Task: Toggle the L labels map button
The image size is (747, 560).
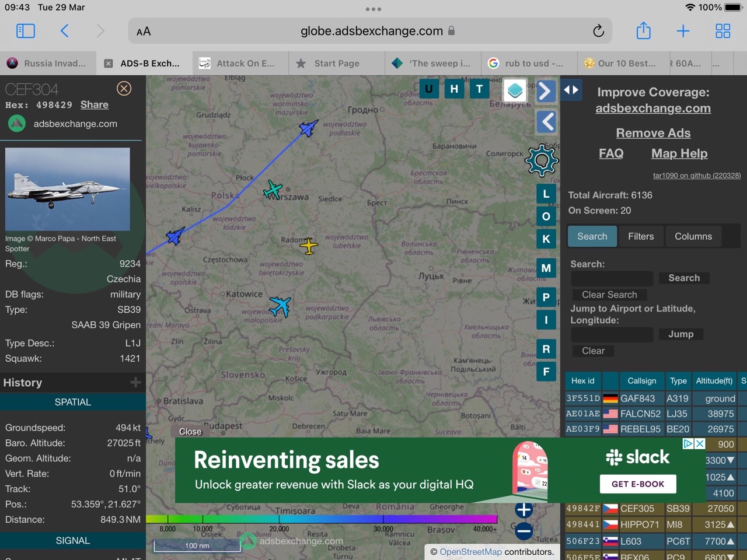Action: click(x=546, y=194)
